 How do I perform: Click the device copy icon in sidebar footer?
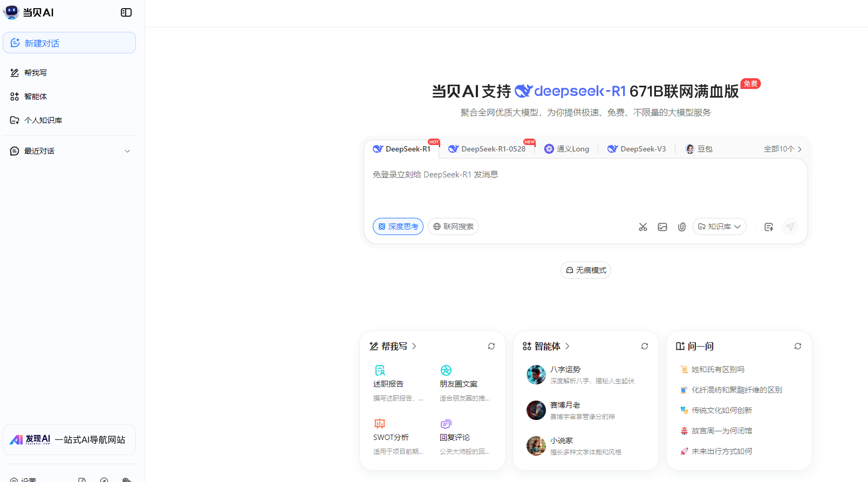82,480
